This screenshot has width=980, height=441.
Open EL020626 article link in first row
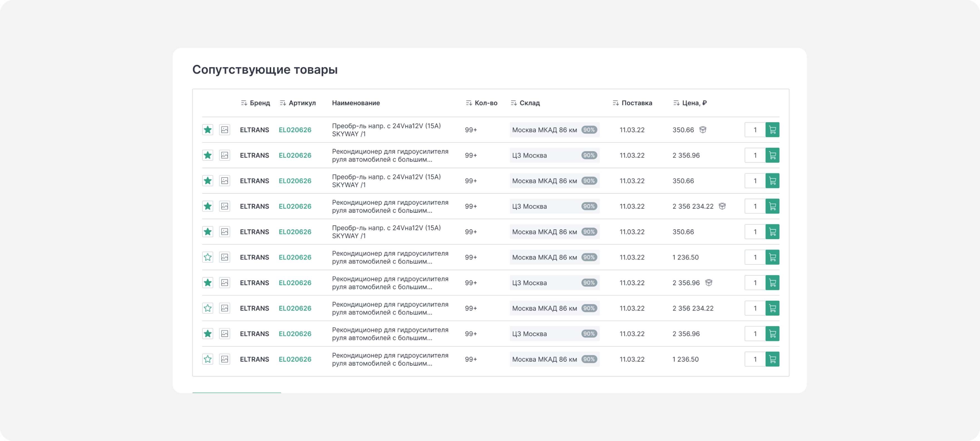(295, 130)
